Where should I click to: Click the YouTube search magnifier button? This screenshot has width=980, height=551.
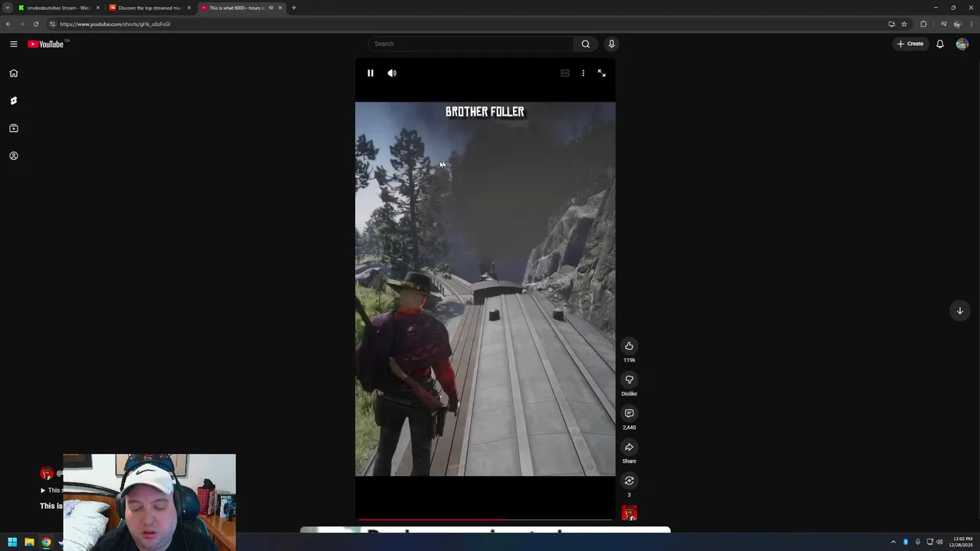click(586, 44)
